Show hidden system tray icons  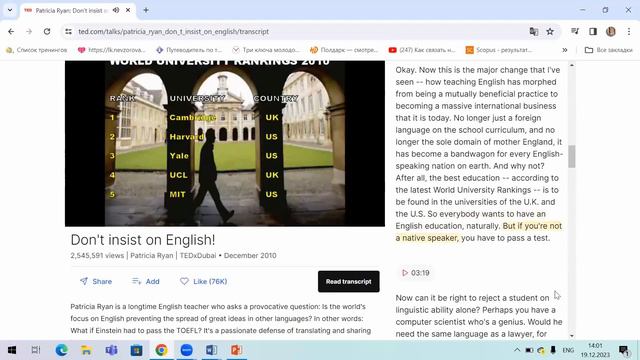[517, 350]
